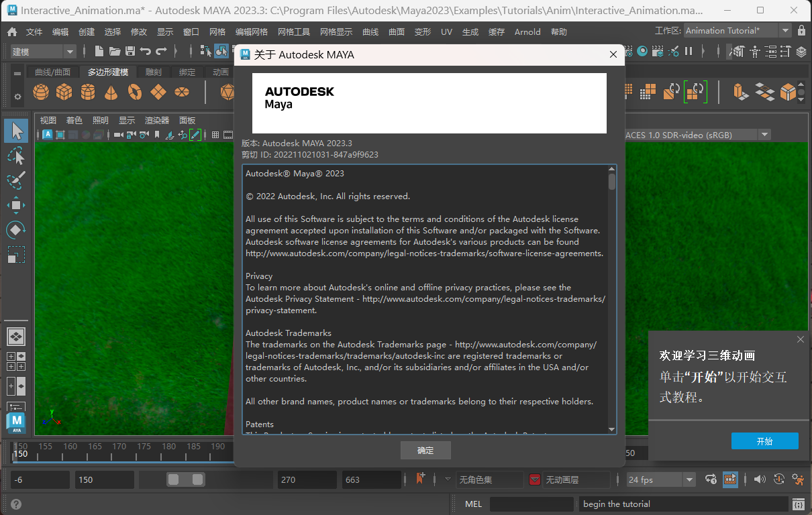Dismiss the welcome tutorial popup

800,339
